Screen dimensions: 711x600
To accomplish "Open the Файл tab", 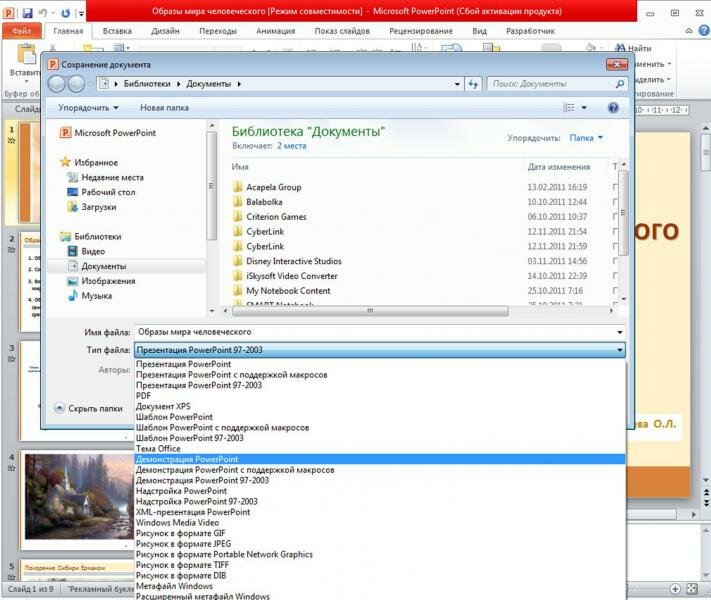I will (22, 31).
